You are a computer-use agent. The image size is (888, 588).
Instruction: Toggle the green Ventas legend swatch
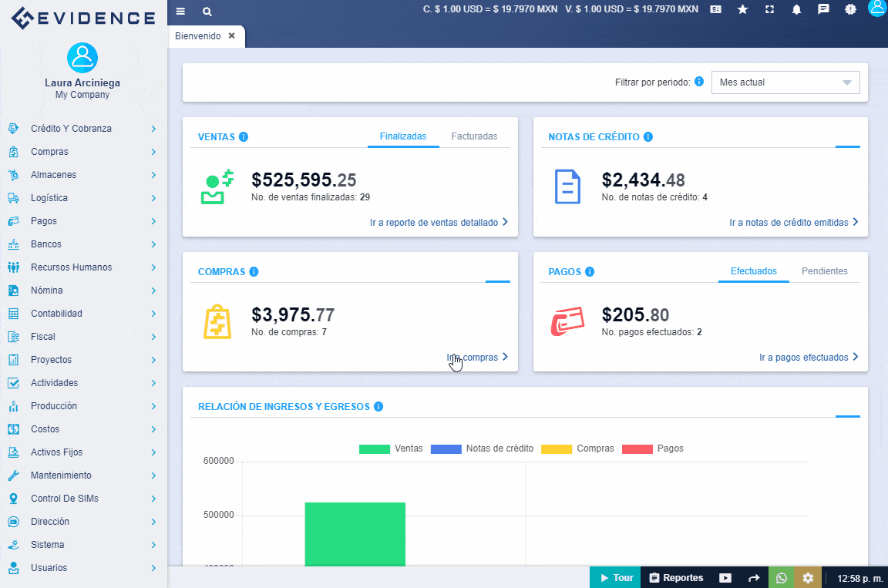click(374, 449)
